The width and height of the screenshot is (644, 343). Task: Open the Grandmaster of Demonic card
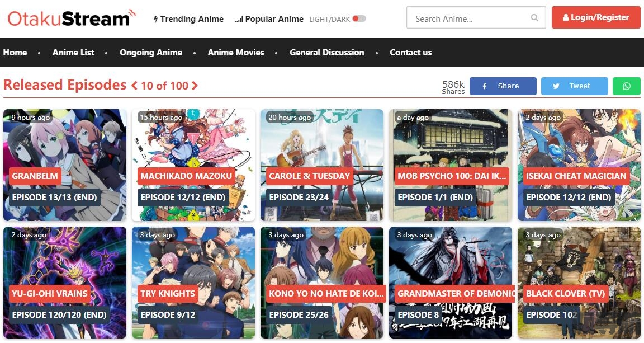pos(451,283)
